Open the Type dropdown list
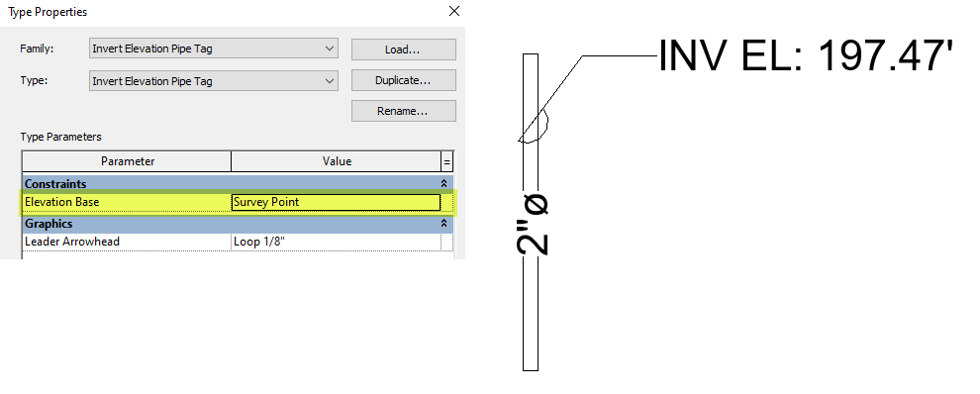 [x=213, y=80]
